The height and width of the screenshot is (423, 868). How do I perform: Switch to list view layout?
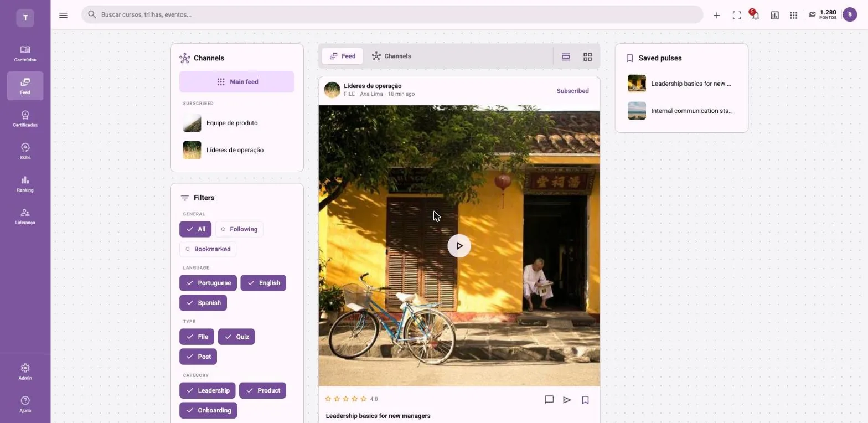(x=566, y=56)
